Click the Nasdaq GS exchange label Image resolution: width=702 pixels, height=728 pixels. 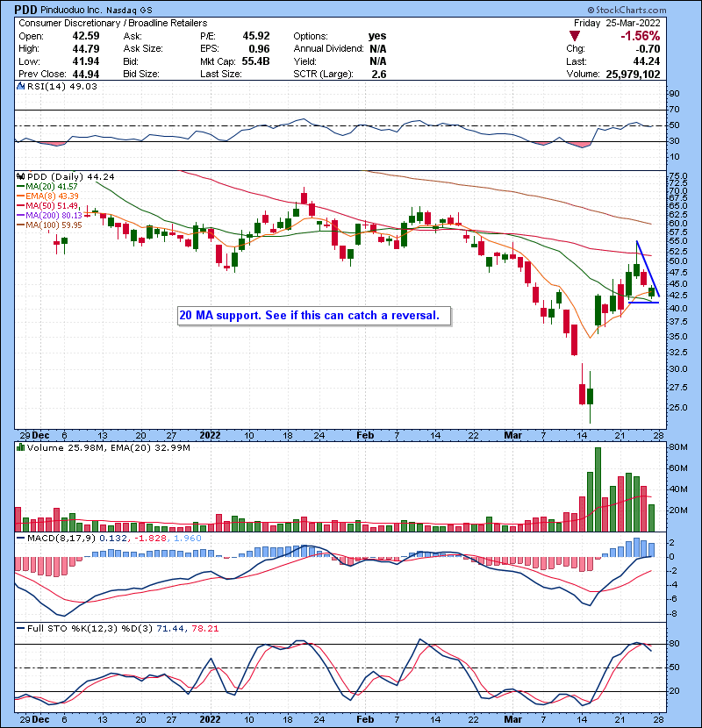coord(129,11)
